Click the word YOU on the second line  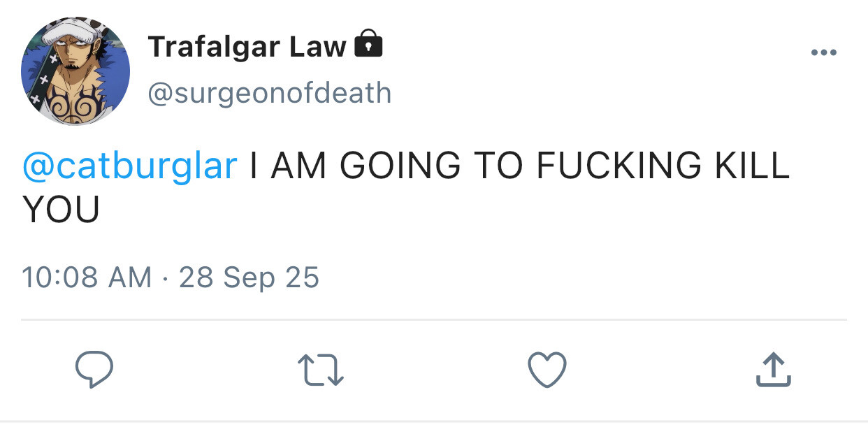pos(62,209)
